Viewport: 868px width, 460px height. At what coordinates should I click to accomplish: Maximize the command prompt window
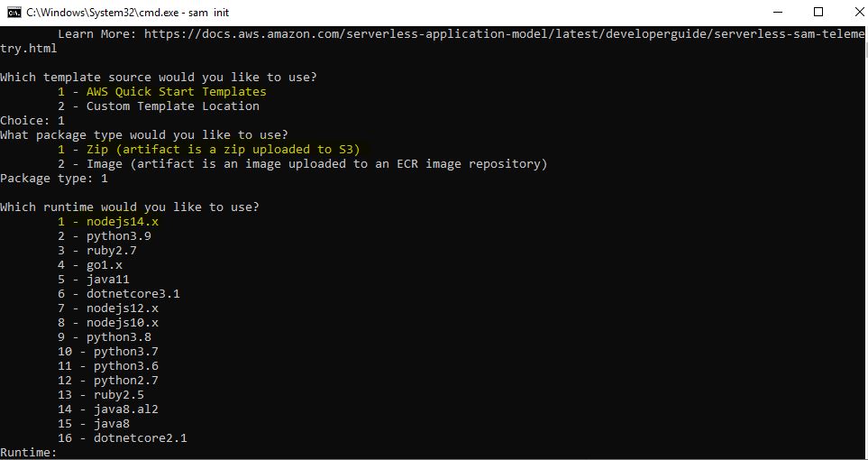tap(818, 12)
